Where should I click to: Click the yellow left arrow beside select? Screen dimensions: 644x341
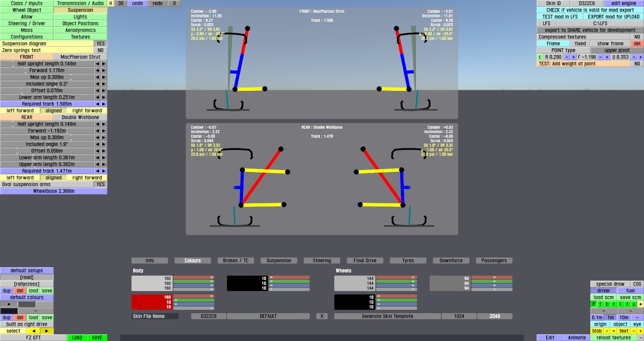(34, 331)
